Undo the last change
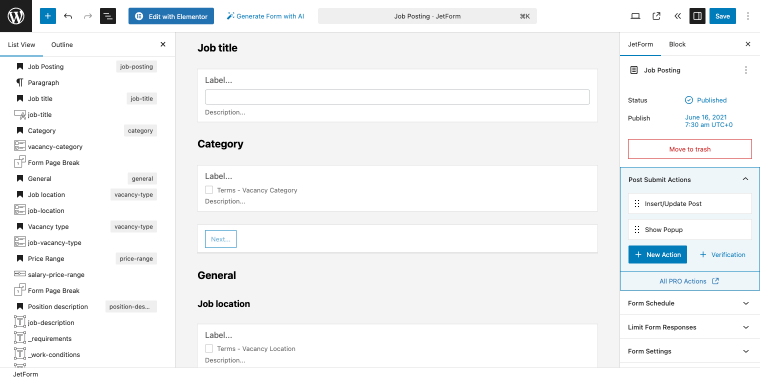This screenshot has width=760, height=380. (68, 16)
